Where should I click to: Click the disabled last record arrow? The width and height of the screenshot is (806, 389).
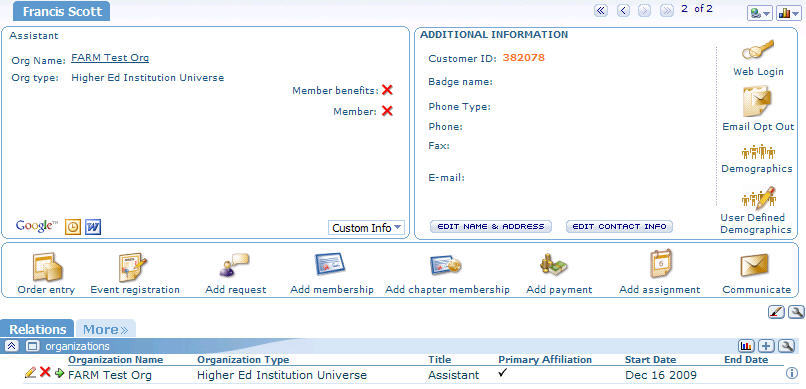tap(667, 11)
